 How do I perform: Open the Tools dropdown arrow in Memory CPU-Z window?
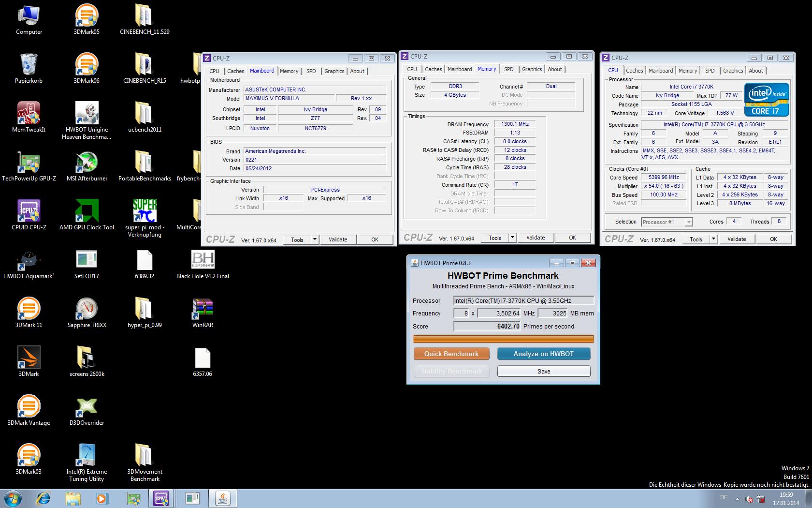tap(512, 238)
